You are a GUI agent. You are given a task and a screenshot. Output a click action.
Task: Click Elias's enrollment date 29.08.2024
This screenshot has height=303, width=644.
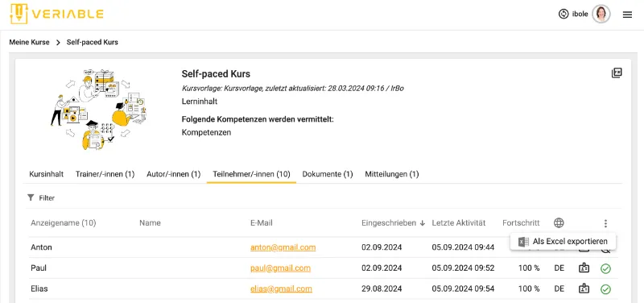click(x=382, y=288)
